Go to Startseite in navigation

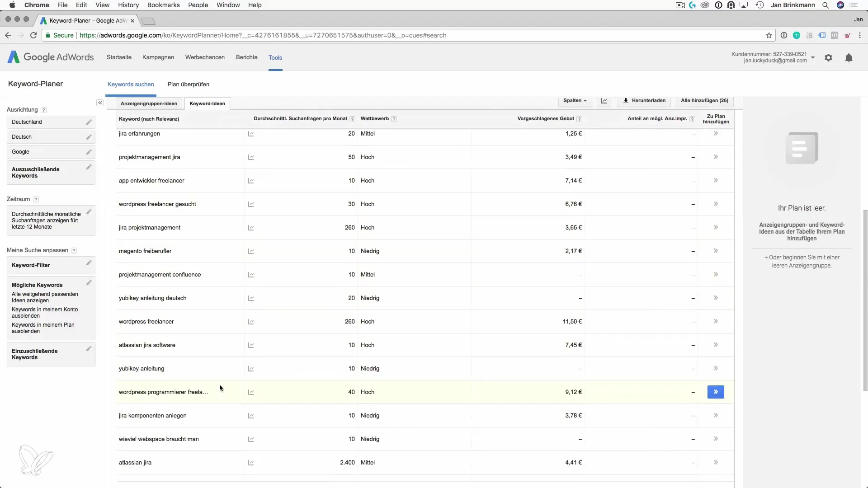119,57
